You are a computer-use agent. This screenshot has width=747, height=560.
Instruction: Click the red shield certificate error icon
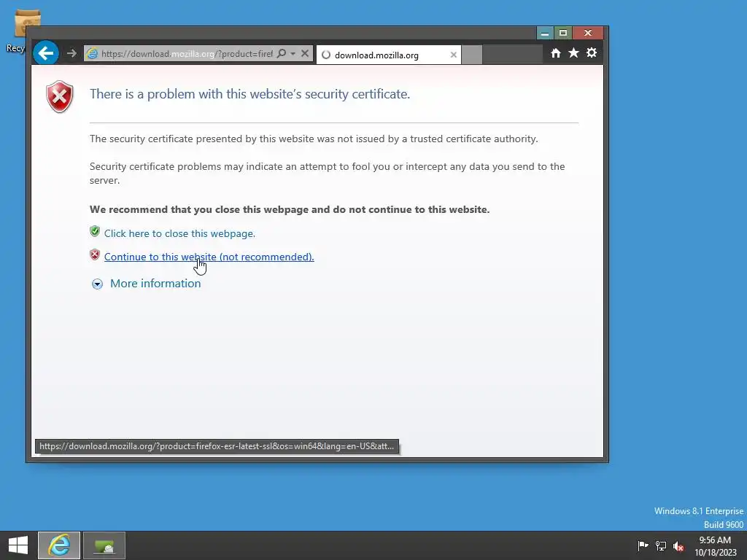click(x=60, y=97)
